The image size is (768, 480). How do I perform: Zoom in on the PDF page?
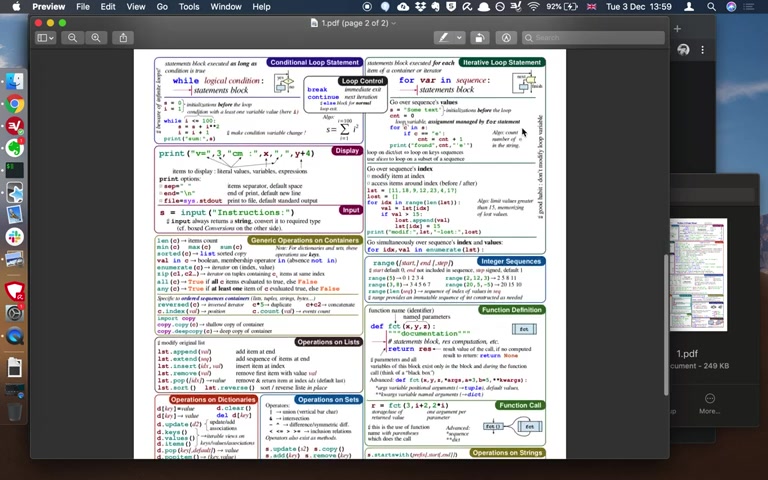[x=96, y=38]
